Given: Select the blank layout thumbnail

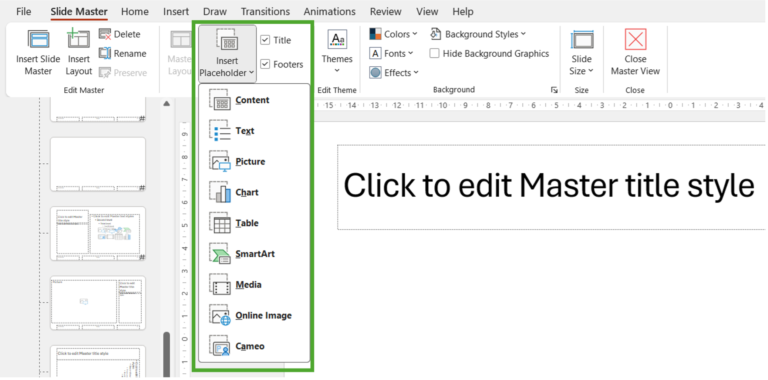Looking at the screenshot, I should click(x=98, y=164).
